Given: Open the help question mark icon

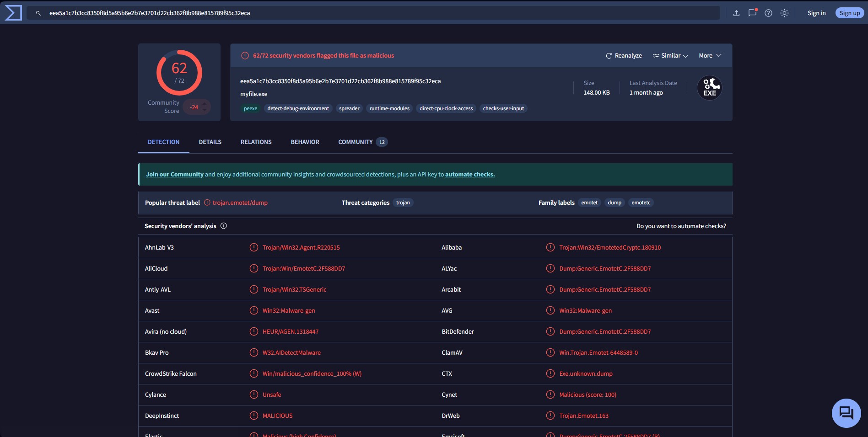Looking at the screenshot, I should (x=768, y=13).
